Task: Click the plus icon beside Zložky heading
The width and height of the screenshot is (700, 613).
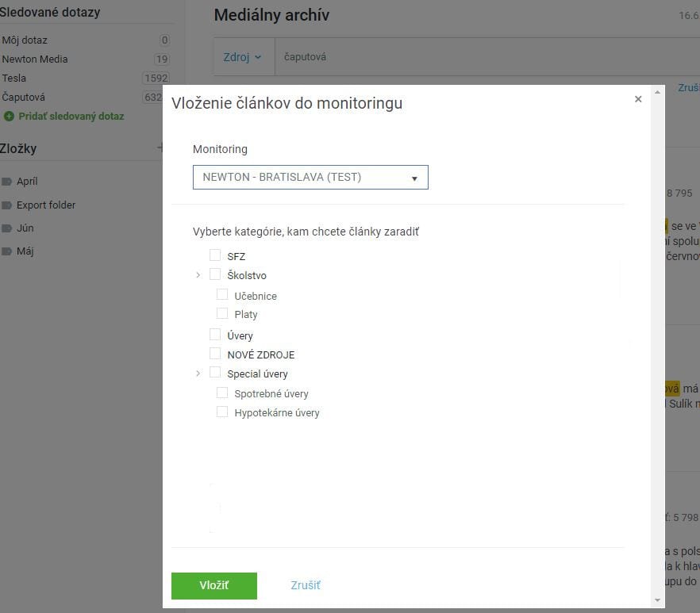Action: point(160,147)
